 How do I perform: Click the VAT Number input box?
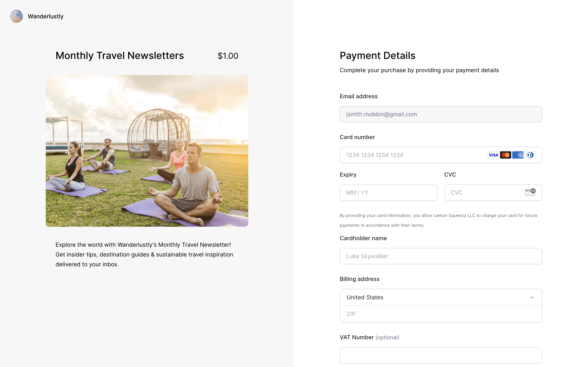click(441, 355)
